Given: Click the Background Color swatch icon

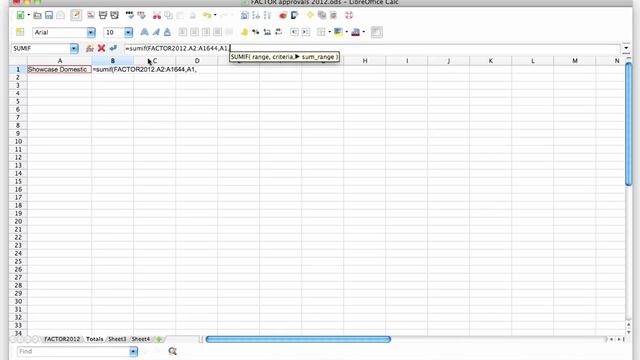Looking at the screenshot, I should coord(338,32).
